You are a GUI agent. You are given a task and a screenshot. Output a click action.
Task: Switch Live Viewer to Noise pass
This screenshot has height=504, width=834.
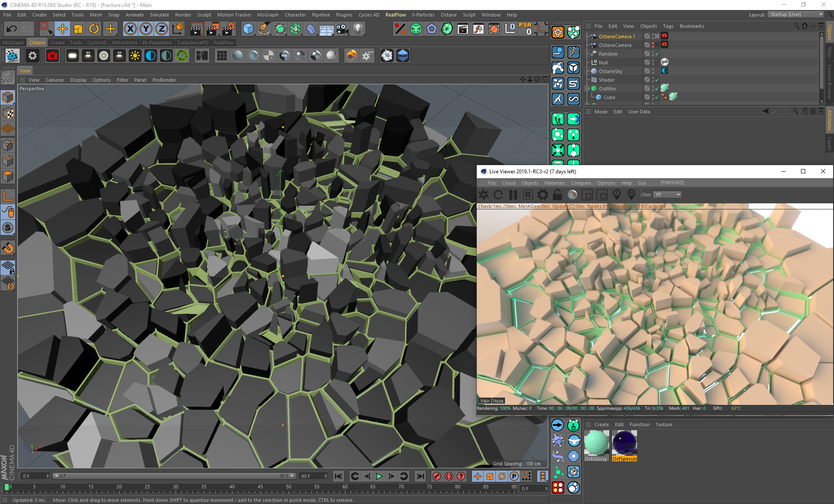coord(498,401)
